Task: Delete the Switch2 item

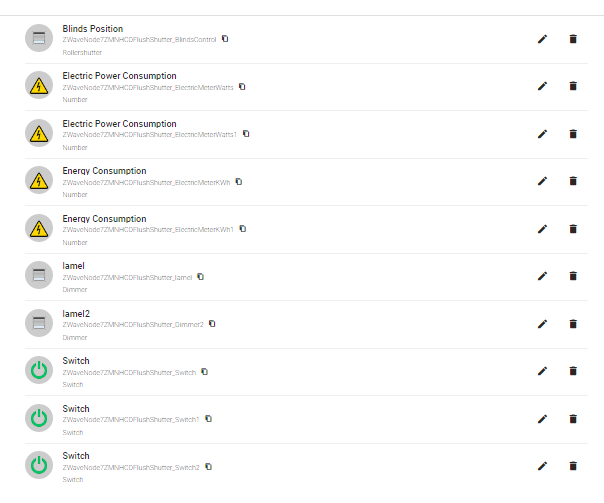Action: point(573,465)
